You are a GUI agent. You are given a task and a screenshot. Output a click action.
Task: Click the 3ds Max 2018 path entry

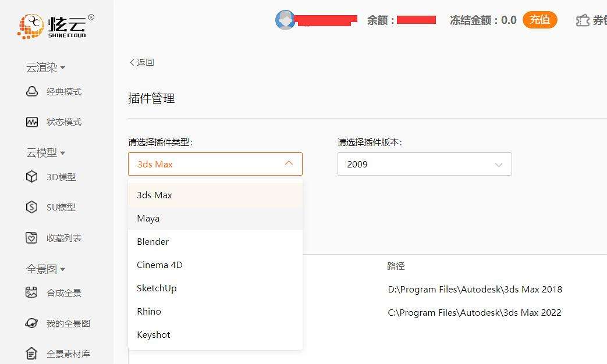tap(475, 290)
